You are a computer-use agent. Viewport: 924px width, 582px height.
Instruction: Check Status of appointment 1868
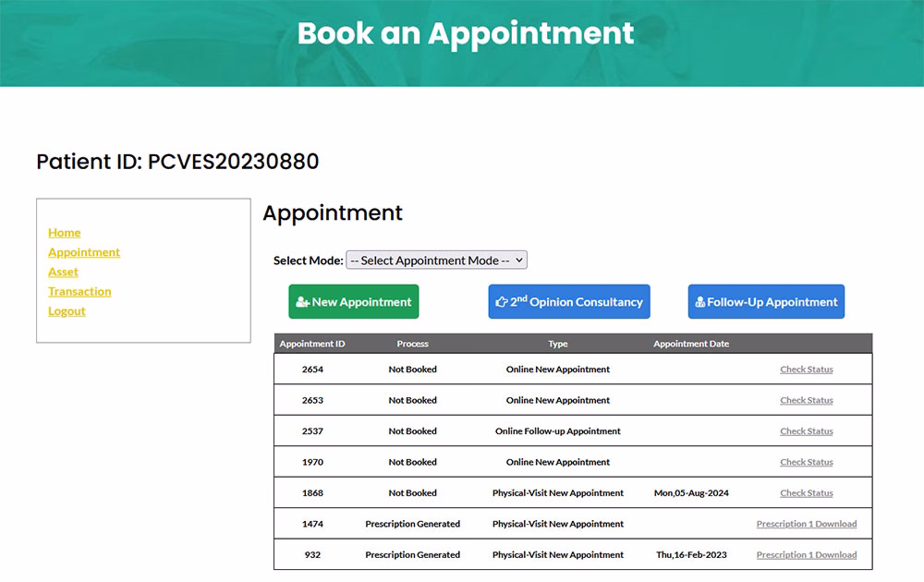[806, 492]
